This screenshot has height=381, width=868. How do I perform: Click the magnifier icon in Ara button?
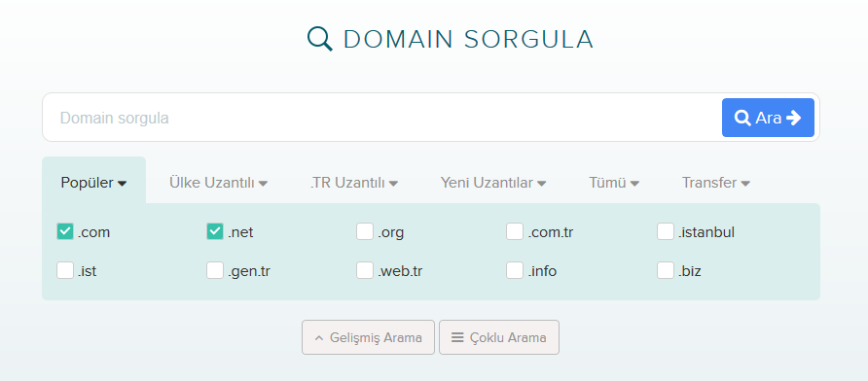(x=742, y=118)
